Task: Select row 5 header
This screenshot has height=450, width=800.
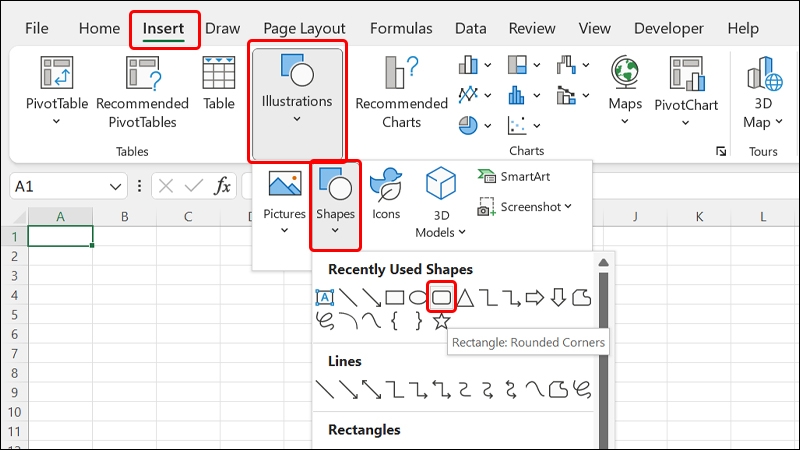Action: click(14, 315)
